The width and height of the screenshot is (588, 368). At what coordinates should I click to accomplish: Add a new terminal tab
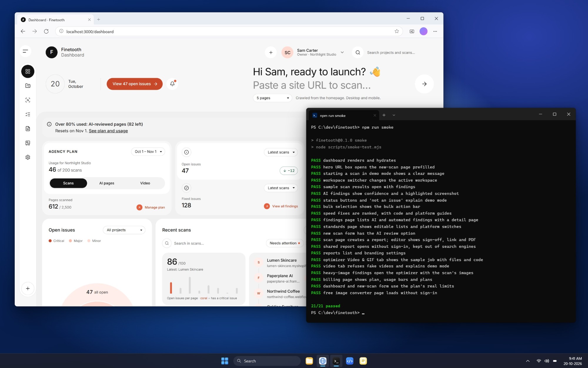pos(384,115)
